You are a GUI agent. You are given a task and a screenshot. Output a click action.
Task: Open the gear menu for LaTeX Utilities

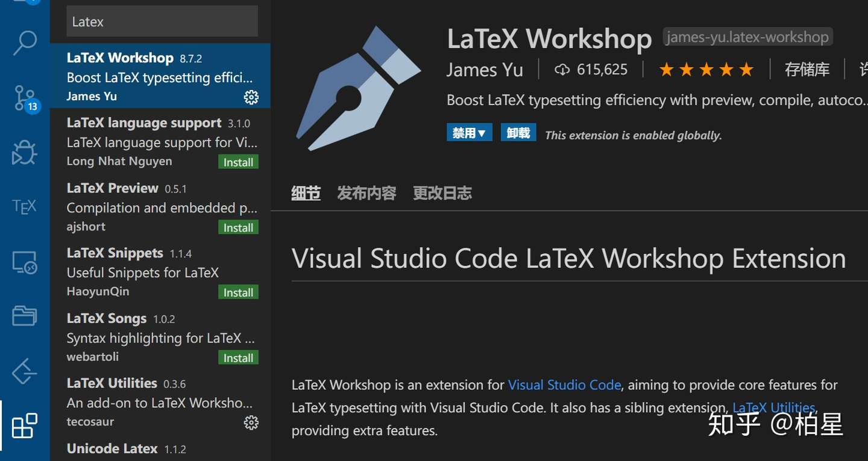pyautogui.click(x=251, y=423)
